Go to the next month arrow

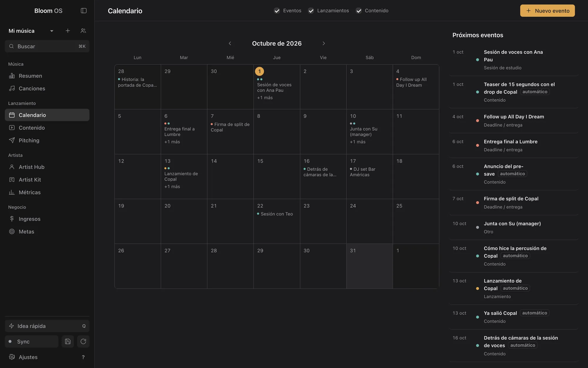tap(324, 43)
